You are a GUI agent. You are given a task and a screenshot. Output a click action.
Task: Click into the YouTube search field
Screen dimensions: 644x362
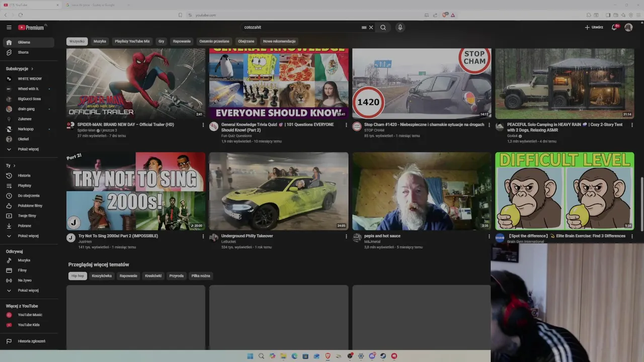coord(301,27)
